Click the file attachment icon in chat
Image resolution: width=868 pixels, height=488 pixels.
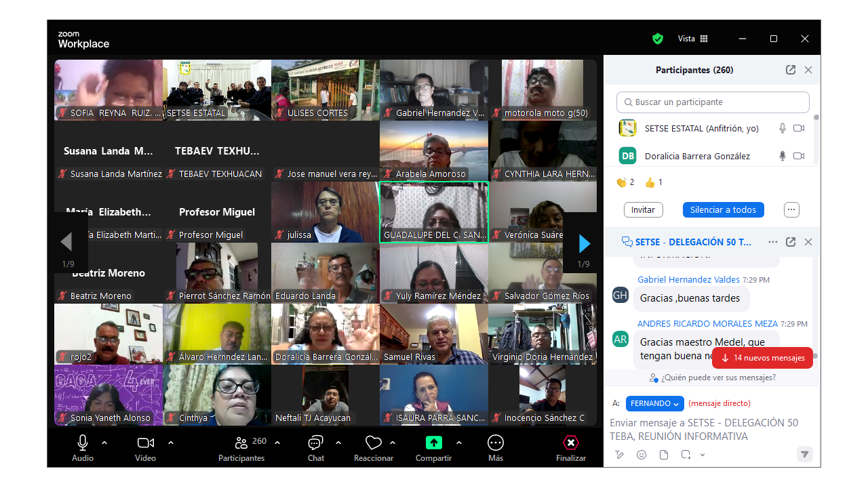coord(664,455)
